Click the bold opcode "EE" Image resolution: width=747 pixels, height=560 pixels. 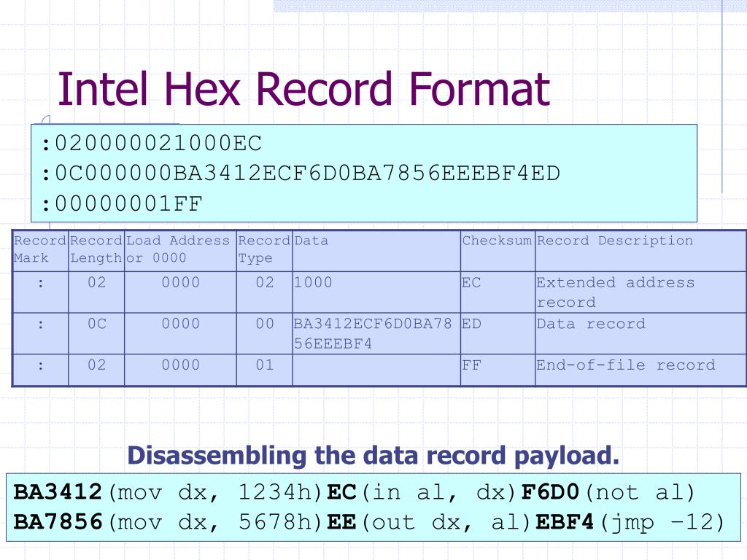[x=341, y=522]
